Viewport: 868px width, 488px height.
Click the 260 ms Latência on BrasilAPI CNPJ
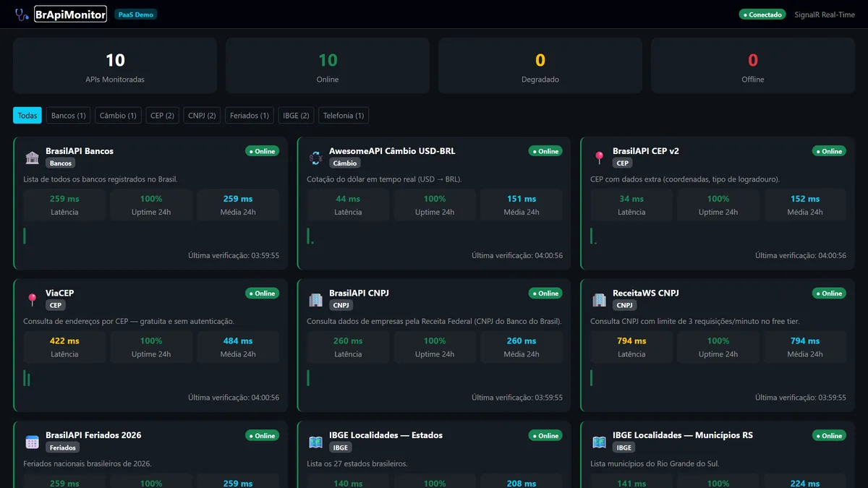(348, 341)
